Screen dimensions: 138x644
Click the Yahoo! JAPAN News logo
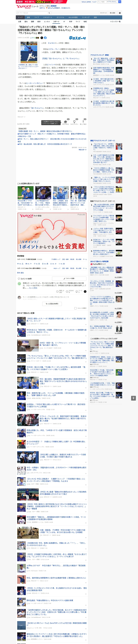tap(27, 7)
